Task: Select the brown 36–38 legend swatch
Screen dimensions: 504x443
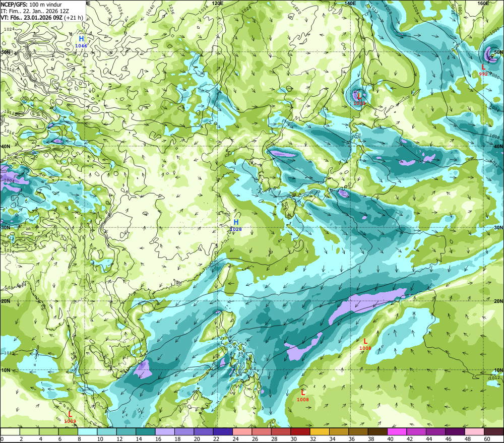Action: point(358,431)
